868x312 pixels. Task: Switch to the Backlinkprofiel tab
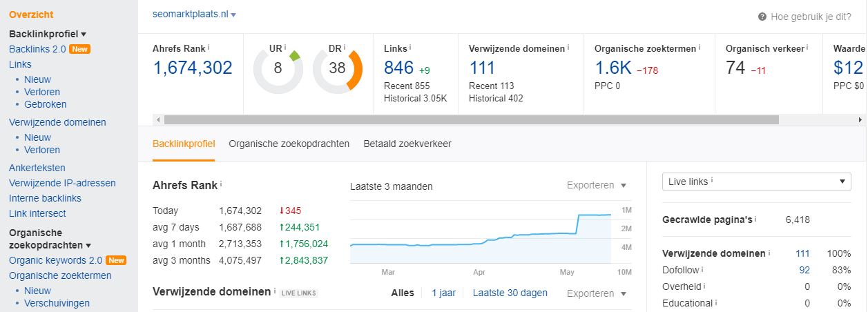[x=184, y=144]
